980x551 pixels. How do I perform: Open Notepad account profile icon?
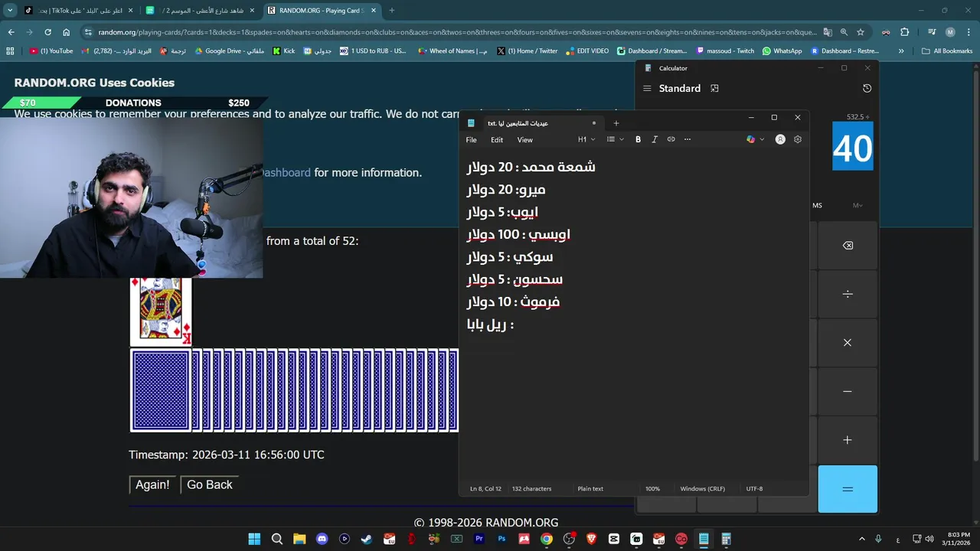tap(780, 139)
